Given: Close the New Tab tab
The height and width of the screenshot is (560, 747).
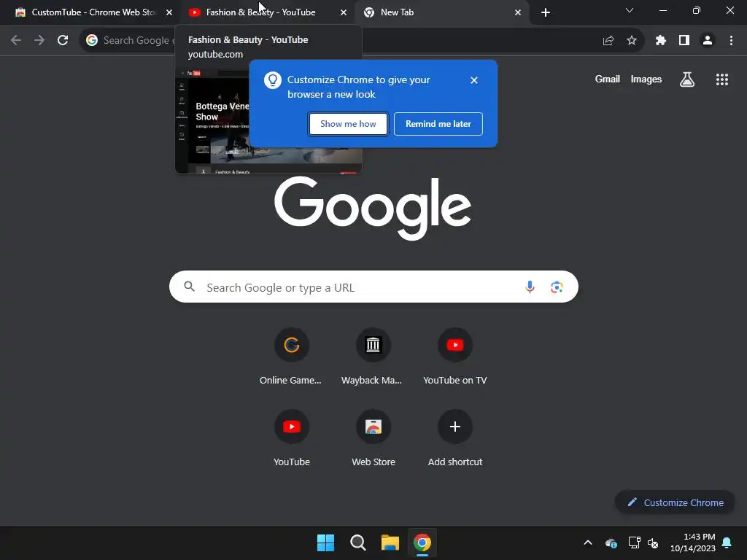Looking at the screenshot, I should [518, 12].
